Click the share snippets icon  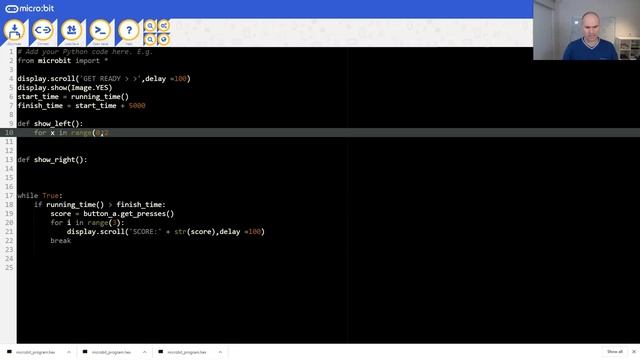164,26
